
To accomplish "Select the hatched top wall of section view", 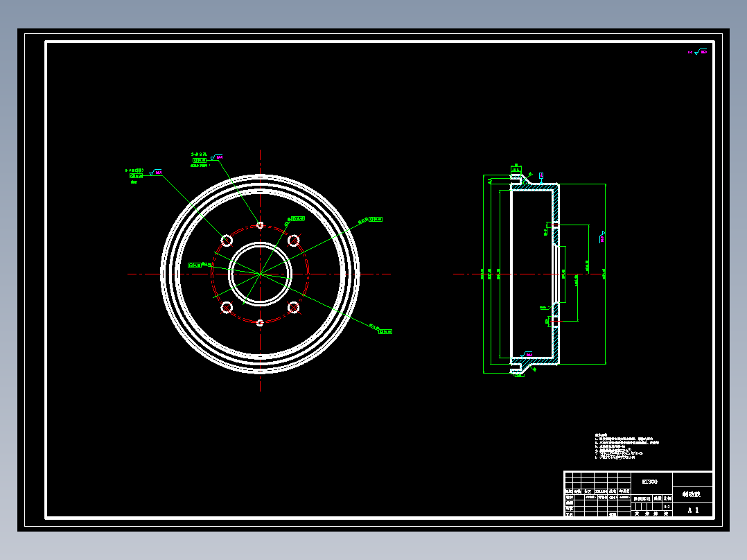I will click(534, 187).
